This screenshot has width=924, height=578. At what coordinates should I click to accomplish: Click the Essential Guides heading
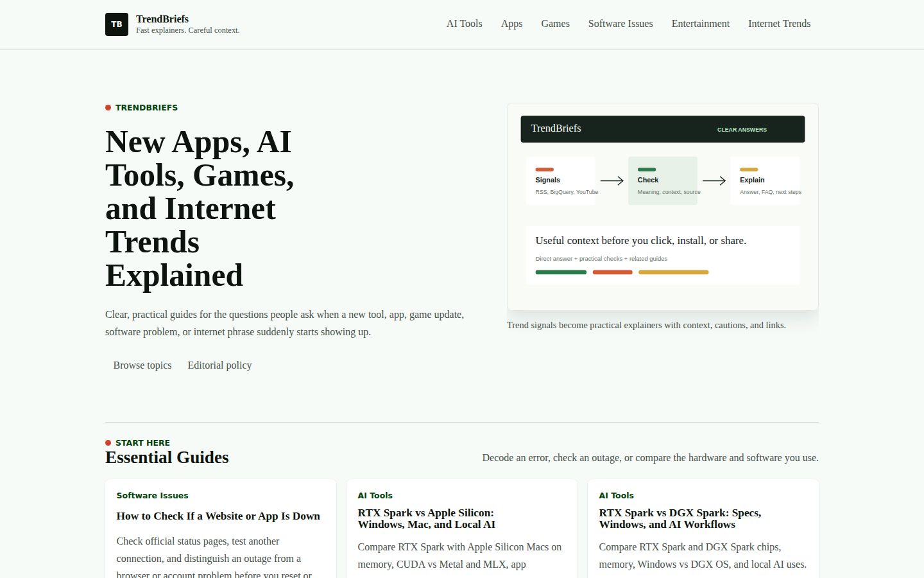point(167,457)
